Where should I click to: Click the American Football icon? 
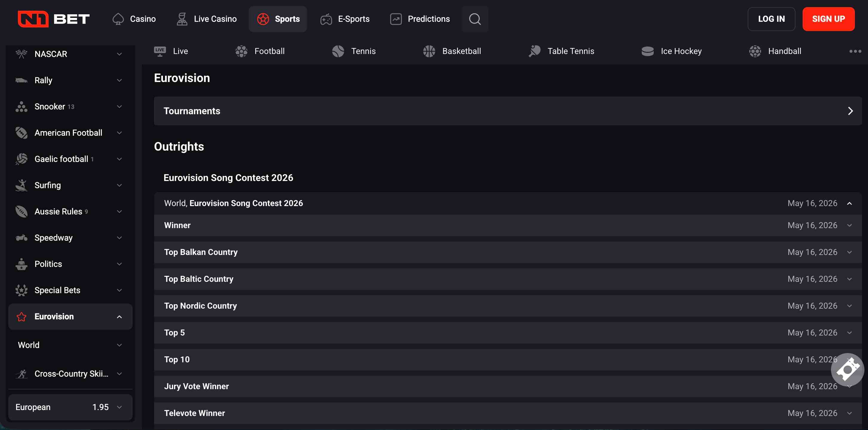click(x=21, y=133)
